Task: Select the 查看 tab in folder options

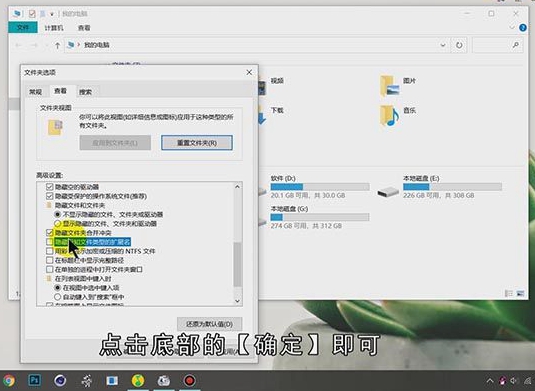Action: [60, 91]
